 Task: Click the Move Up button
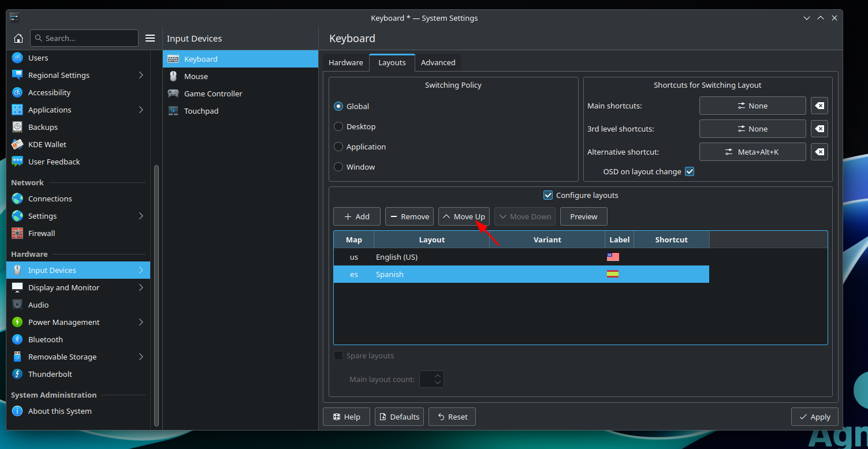click(x=464, y=216)
